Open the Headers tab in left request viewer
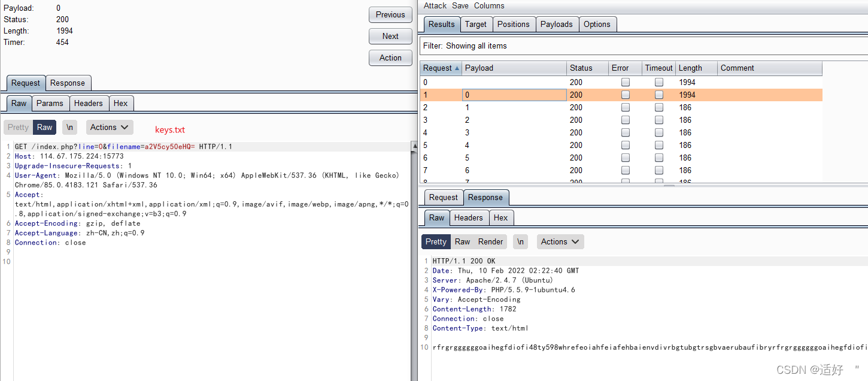Viewport: 868px width, 381px height. click(89, 103)
